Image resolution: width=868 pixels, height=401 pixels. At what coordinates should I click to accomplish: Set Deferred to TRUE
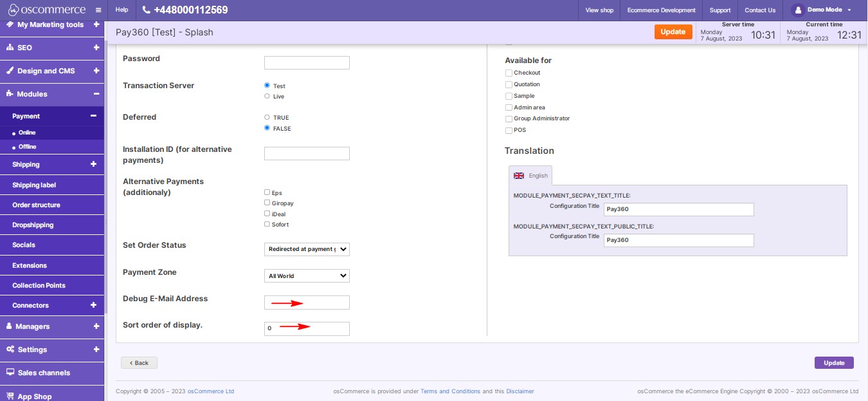(x=267, y=117)
